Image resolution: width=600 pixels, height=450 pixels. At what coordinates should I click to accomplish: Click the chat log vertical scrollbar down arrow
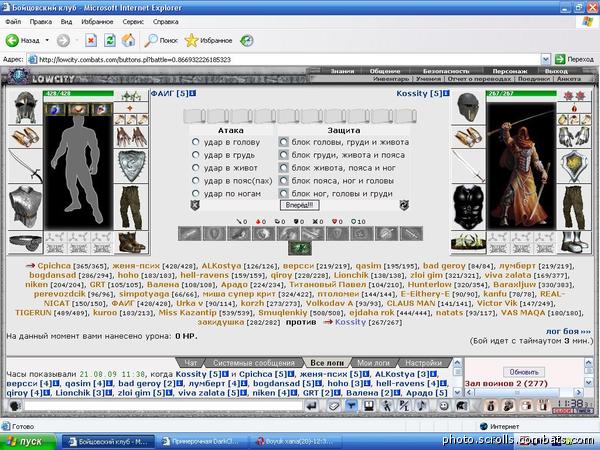coord(457,392)
